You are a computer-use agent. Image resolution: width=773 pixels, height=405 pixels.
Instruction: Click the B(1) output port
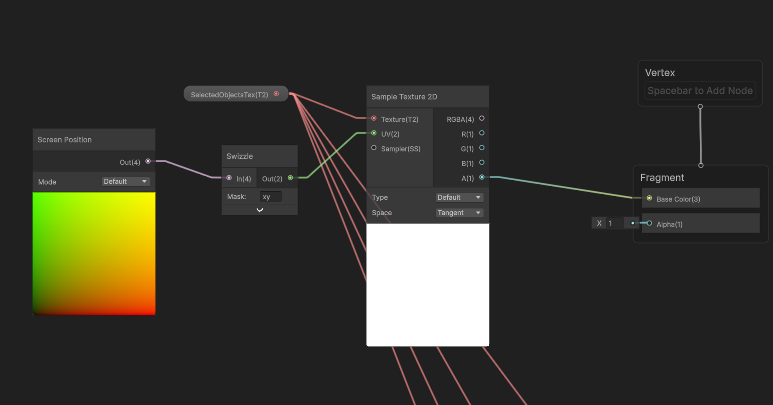tap(481, 162)
